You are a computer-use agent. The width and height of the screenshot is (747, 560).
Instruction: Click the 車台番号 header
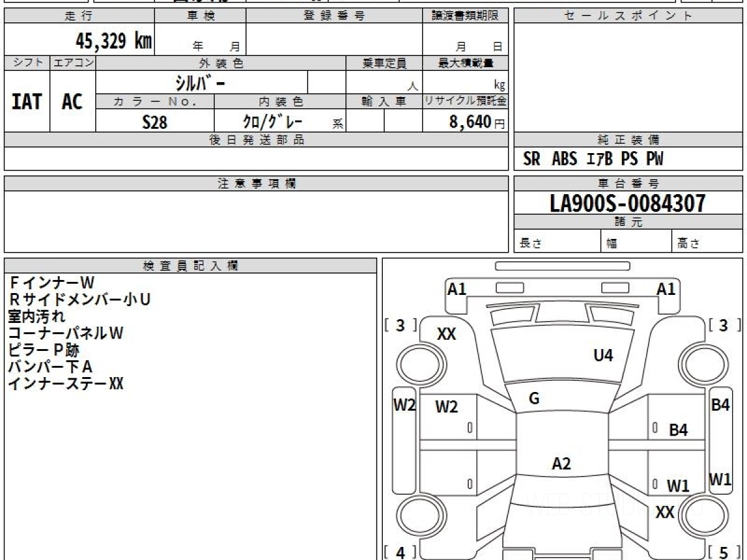click(629, 184)
